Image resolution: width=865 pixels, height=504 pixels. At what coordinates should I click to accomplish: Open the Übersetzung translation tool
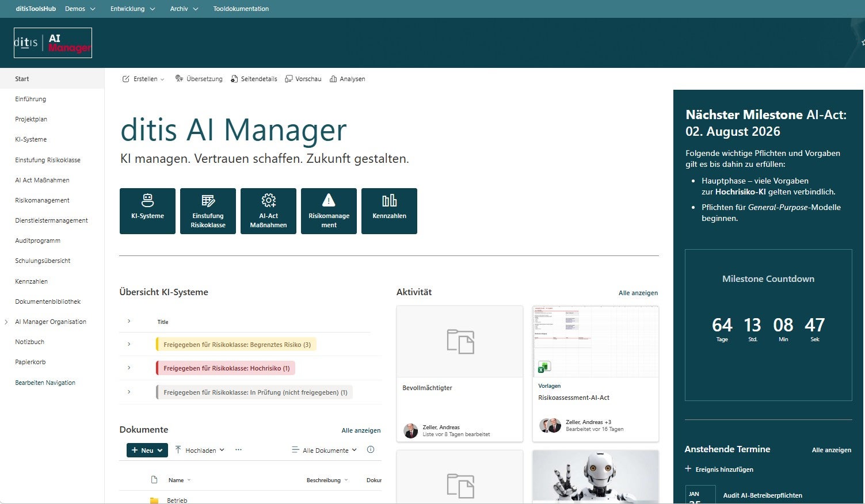pos(199,79)
